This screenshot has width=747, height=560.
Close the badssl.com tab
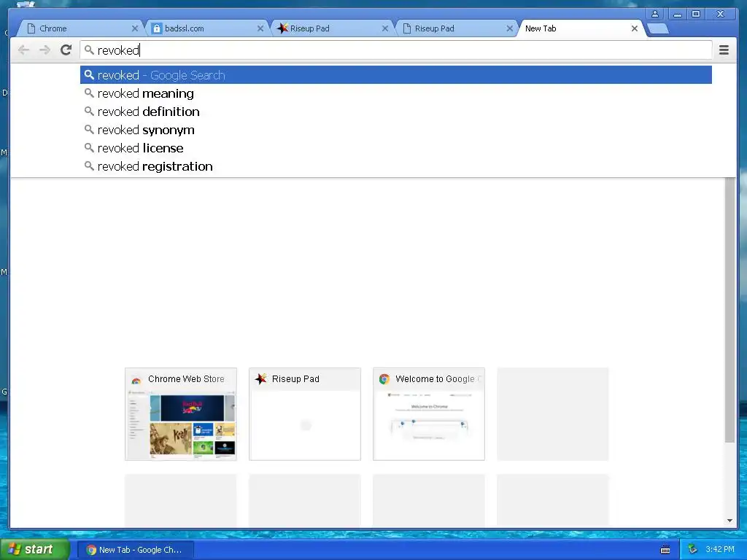point(260,28)
